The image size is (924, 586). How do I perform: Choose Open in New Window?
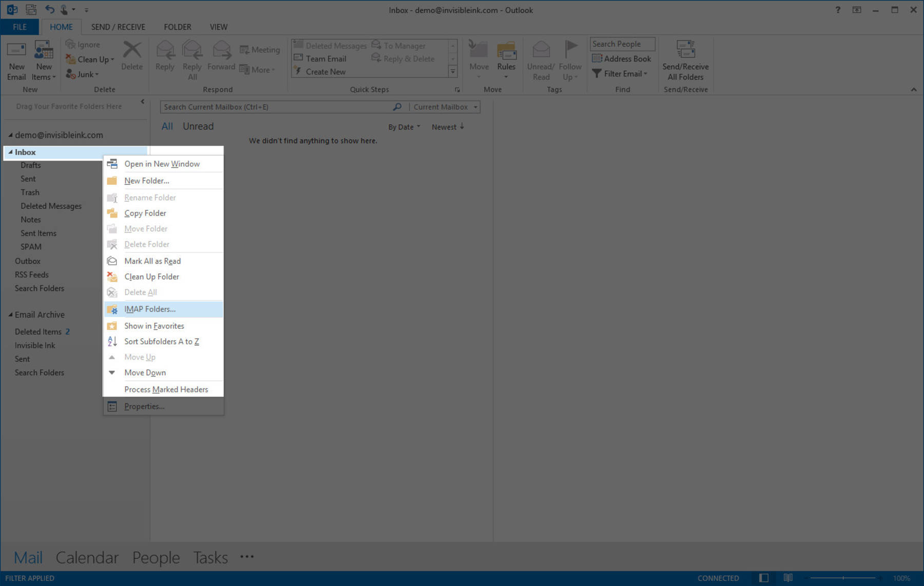tap(164, 164)
